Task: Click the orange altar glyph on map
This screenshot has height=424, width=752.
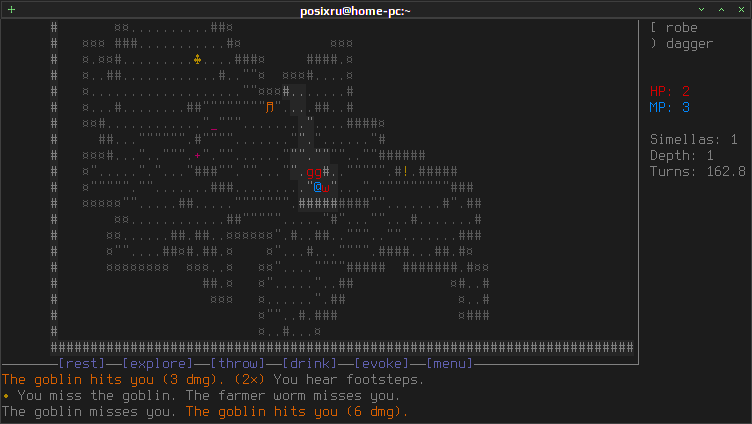Action: click(270, 107)
